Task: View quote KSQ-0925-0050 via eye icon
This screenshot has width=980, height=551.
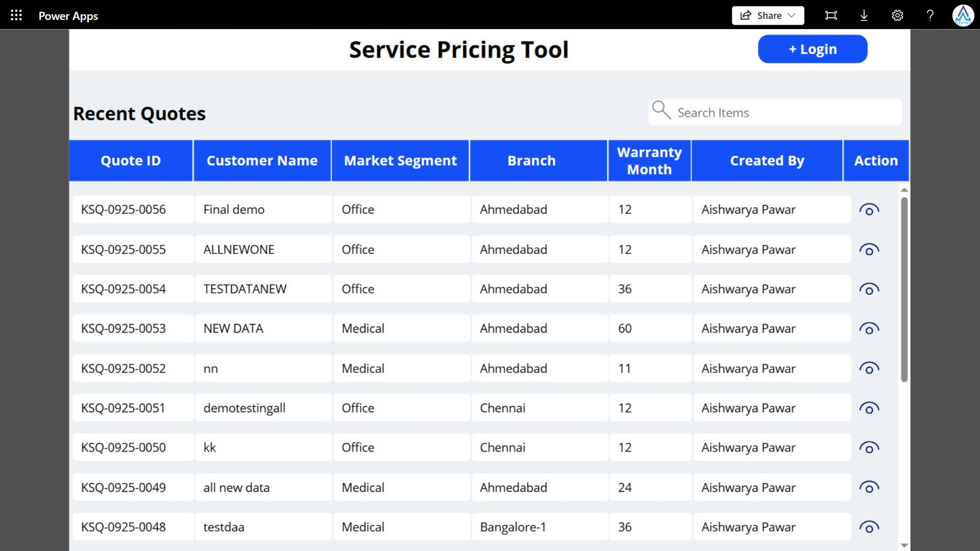Action: click(869, 447)
